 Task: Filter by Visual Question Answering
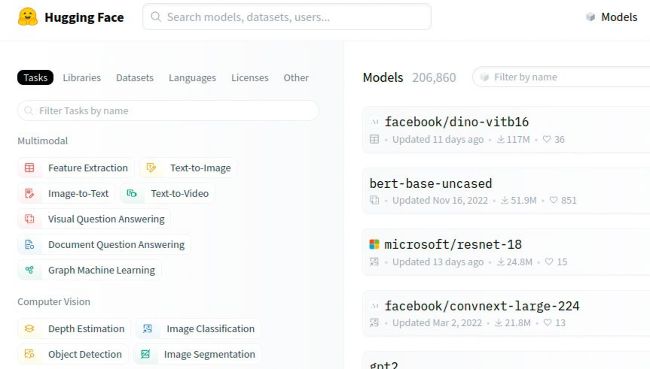coord(94,219)
